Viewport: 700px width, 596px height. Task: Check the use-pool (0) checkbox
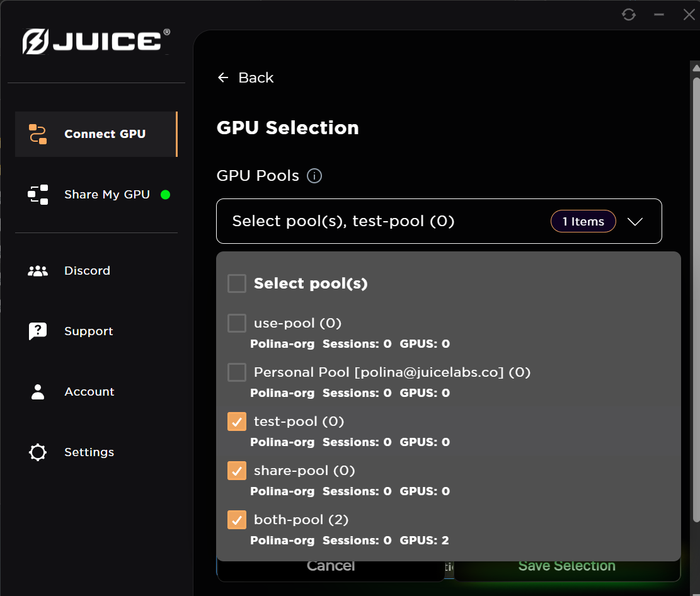(x=237, y=323)
